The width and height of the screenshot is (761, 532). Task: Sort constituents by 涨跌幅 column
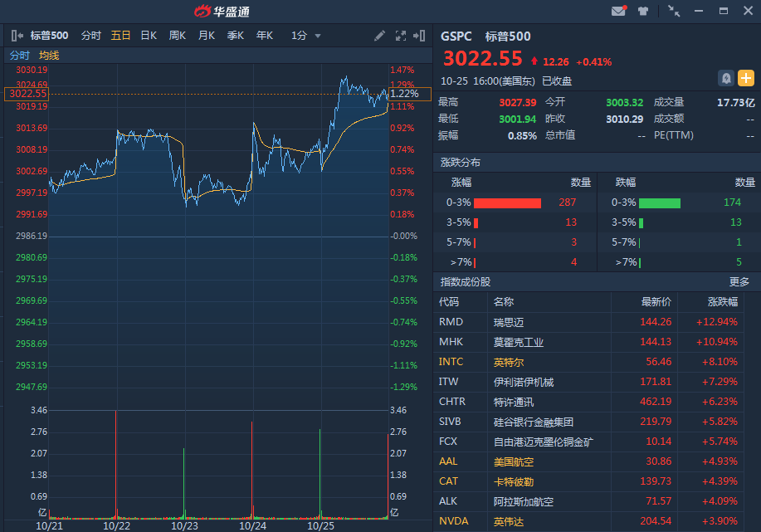click(722, 302)
